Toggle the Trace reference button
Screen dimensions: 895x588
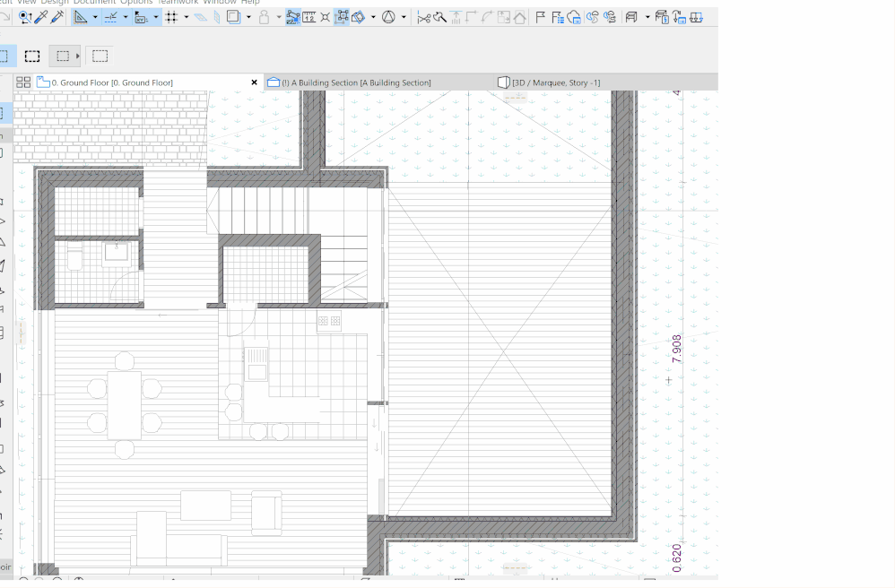[233, 17]
